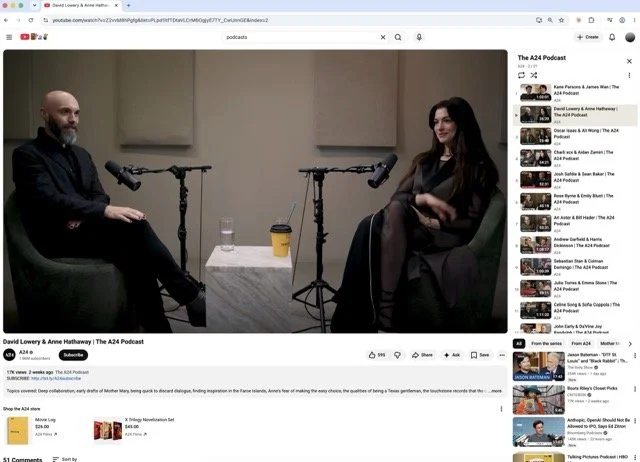640x462 pixels.
Task: Open A24 channel avatar
Action: (x=9, y=355)
